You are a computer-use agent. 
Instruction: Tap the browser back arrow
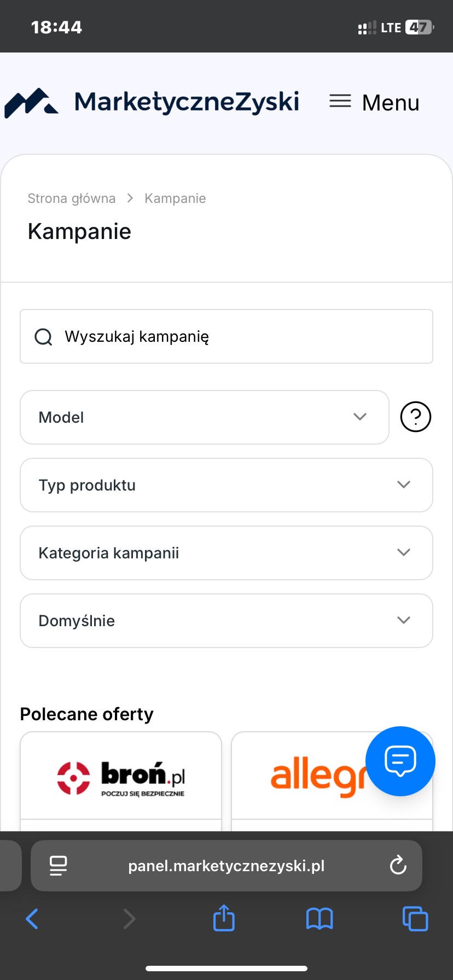(x=32, y=919)
